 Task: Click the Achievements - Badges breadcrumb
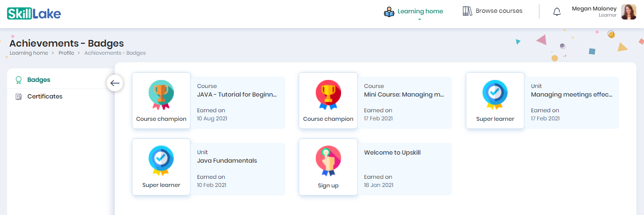[115, 53]
